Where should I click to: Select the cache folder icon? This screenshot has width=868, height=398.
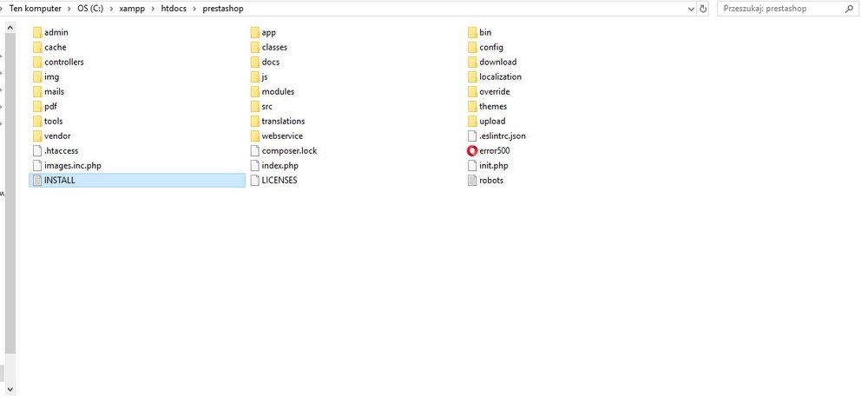click(37, 47)
